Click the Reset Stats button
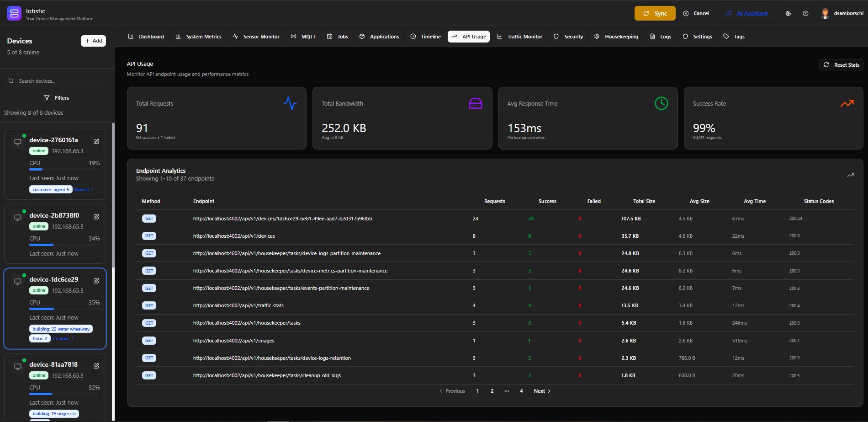The height and width of the screenshot is (422, 868). (x=841, y=64)
